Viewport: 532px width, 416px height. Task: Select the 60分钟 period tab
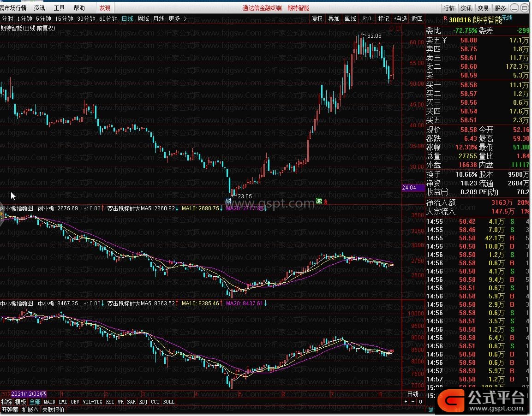click(x=108, y=18)
